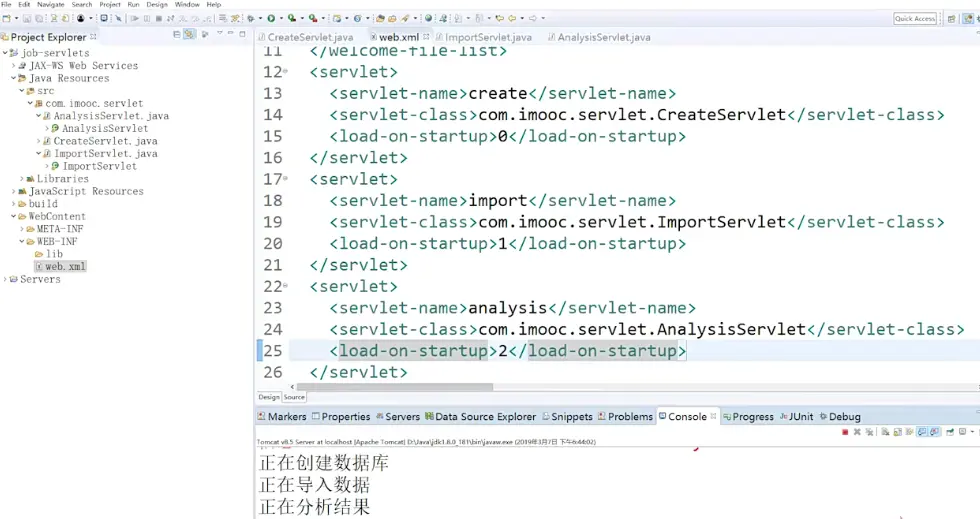Click the New file toolbar icon
Image resolution: width=980 pixels, height=519 pixels.
(9, 18)
